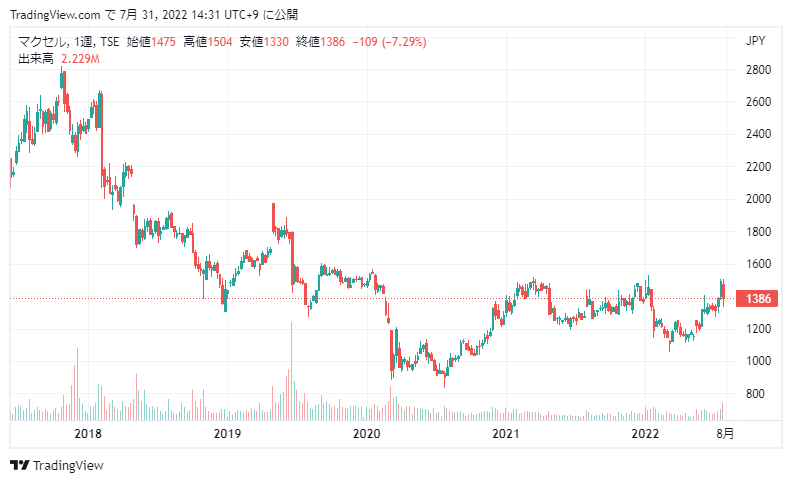
Task: Click the 8月 label on time axis
Action: pos(725,433)
